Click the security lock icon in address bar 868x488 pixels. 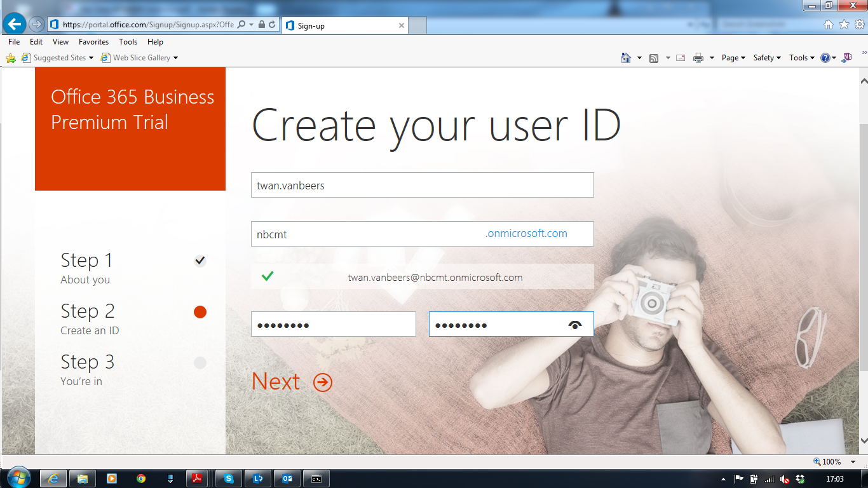pos(262,25)
